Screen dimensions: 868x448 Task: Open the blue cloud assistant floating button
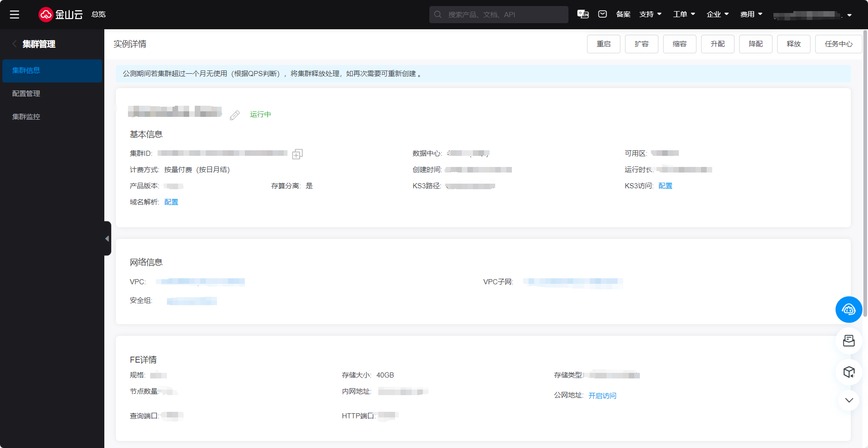(849, 309)
